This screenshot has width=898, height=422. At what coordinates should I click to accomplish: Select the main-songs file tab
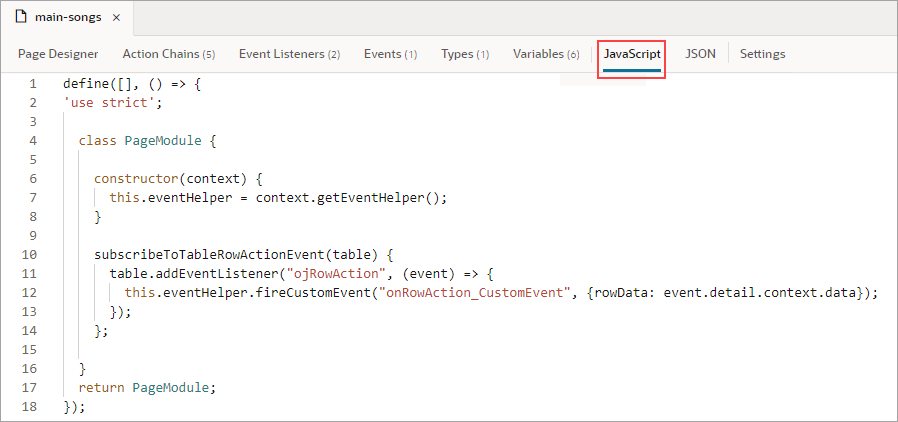point(68,17)
